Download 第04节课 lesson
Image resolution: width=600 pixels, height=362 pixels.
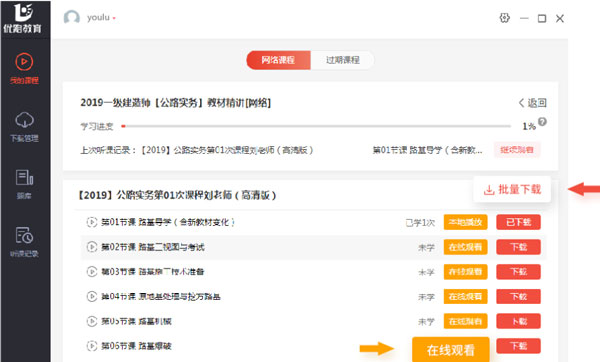(518, 296)
